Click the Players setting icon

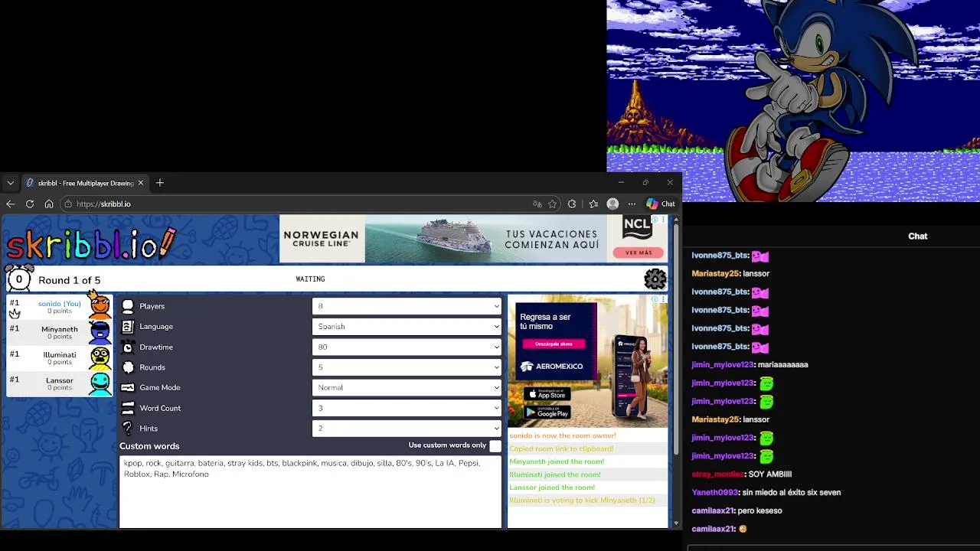(128, 306)
